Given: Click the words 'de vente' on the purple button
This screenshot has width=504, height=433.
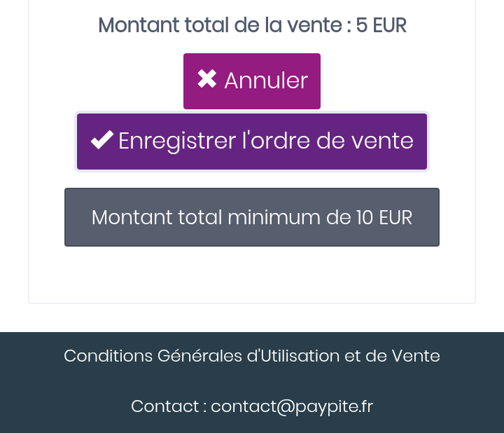Looking at the screenshot, I should click(365, 141).
